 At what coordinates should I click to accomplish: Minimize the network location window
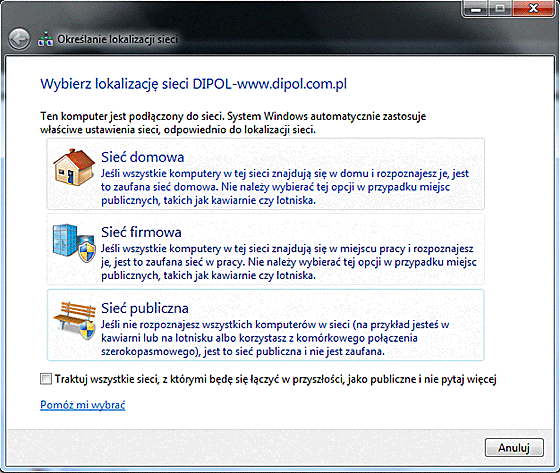[x=476, y=8]
